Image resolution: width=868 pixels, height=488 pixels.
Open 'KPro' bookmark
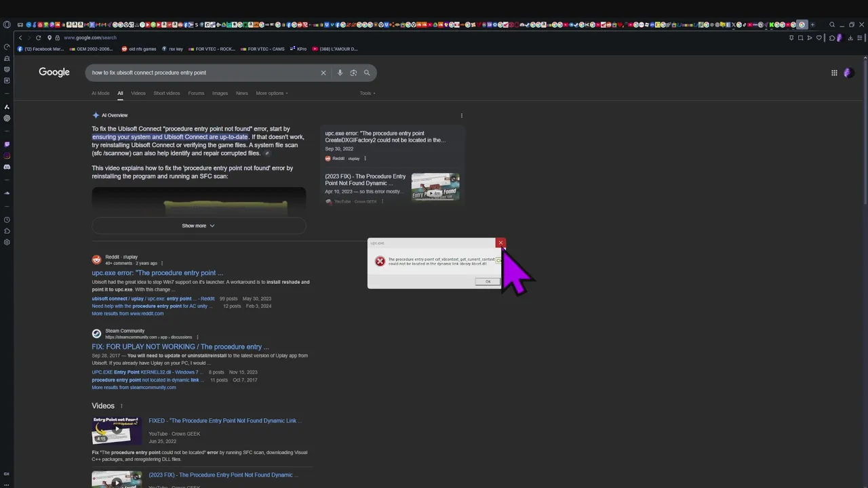[x=298, y=49]
